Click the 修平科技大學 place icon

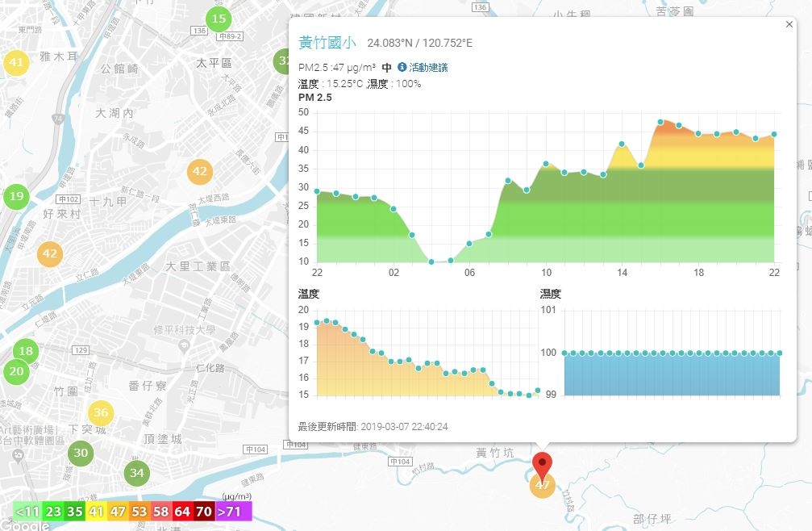(x=183, y=346)
